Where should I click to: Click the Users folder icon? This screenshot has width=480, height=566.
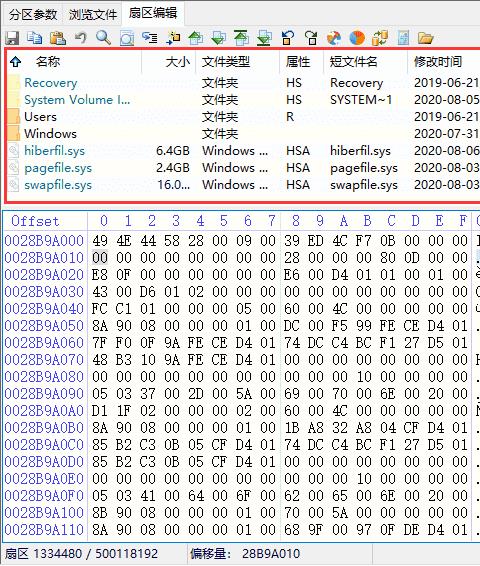click(x=14, y=117)
